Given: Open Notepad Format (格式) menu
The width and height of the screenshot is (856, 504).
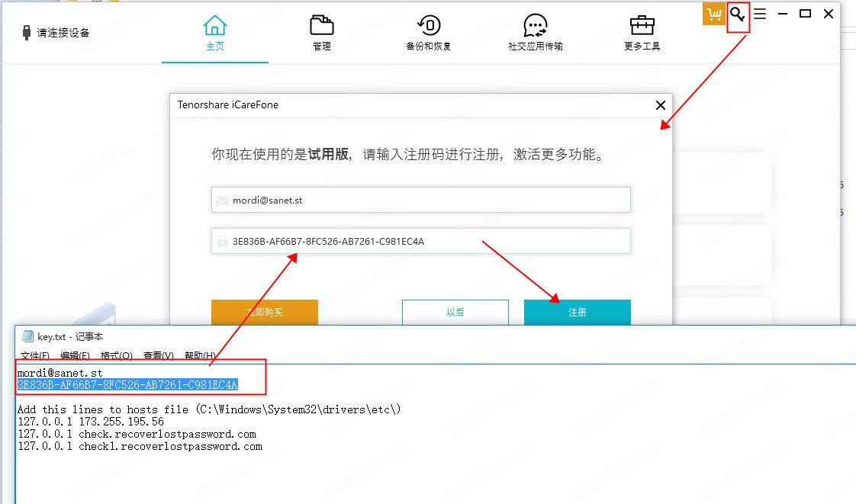Looking at the screenshot, I should point(116,355).
